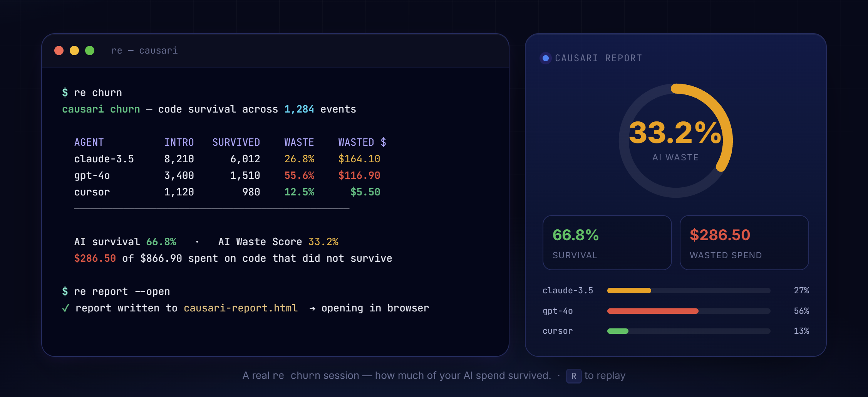
Task: Click the 'to replay' text
Action: point(605,376)
